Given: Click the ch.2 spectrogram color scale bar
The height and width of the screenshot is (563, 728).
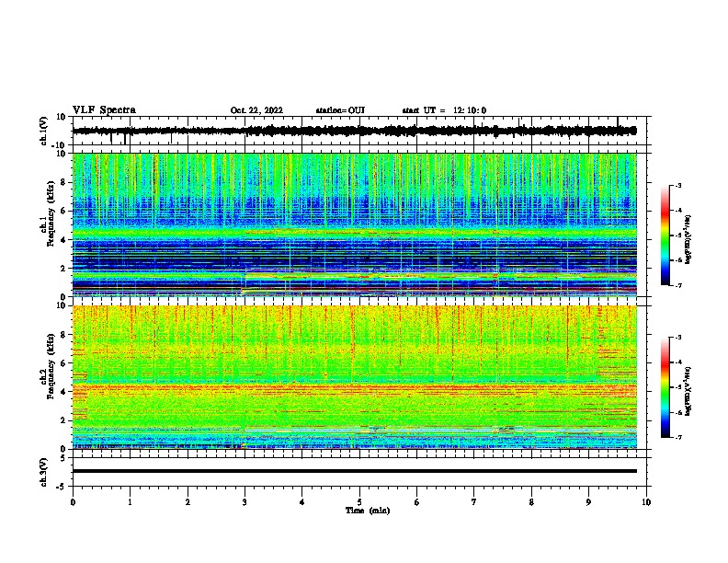Looking at the screenshot, I should click(x=665, y=387).
